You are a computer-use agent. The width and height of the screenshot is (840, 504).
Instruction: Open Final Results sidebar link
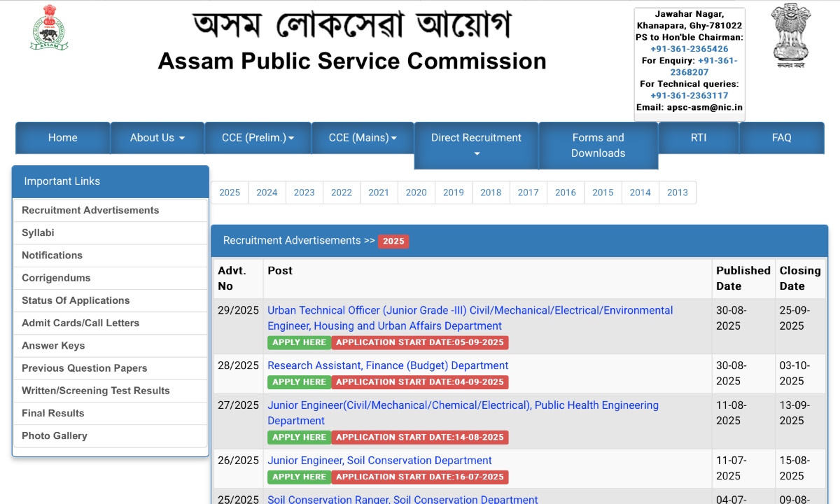[x=111, y=413]
